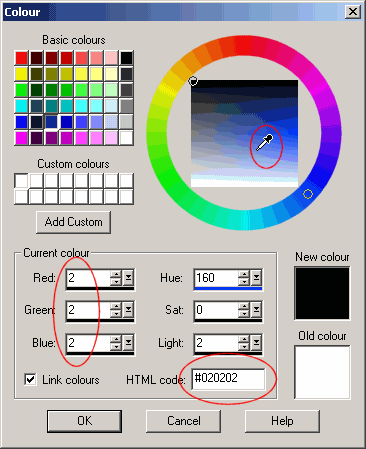Pick the bright yellow basic colour swatch
Viewport: 366px width, 449px height.
point(22,74)
